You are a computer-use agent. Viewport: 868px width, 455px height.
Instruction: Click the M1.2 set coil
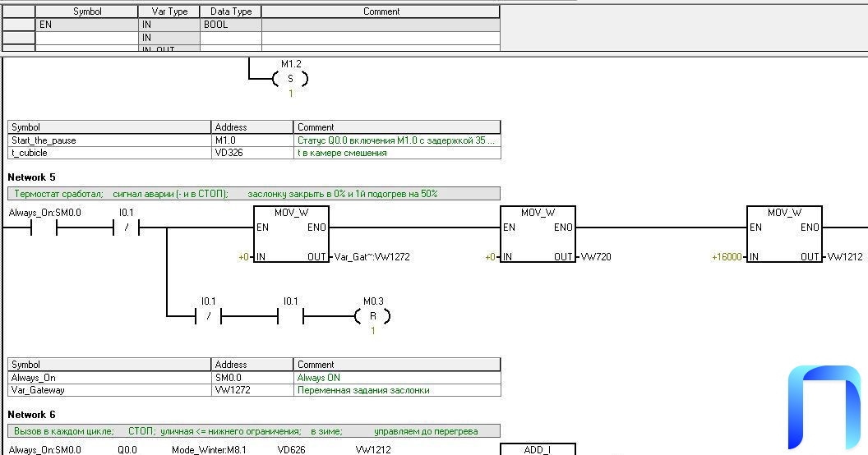click(x=290, y=79)
